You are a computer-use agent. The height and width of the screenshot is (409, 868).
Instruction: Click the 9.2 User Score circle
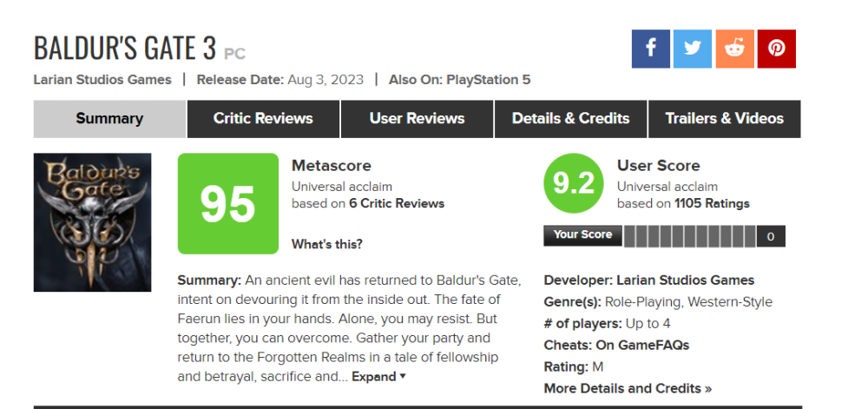(x=574, y=184)
